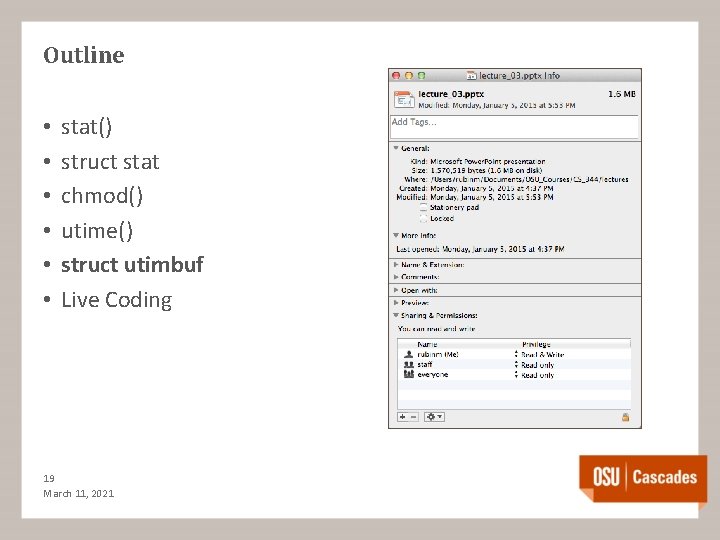Click the Size value '1,570,519 bytes'
The image size is (720, 540).
pos(458,170)
